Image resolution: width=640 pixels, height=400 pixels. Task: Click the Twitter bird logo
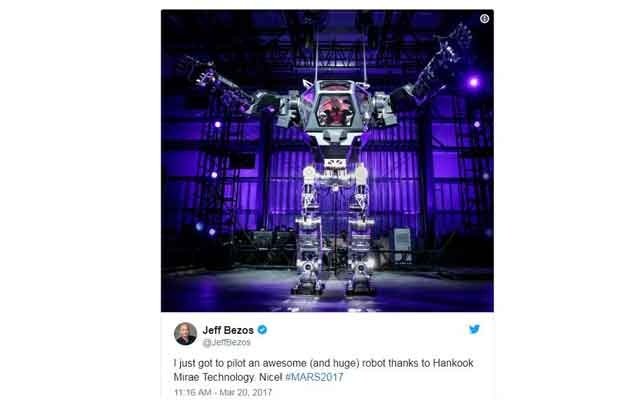pos(474,329)
